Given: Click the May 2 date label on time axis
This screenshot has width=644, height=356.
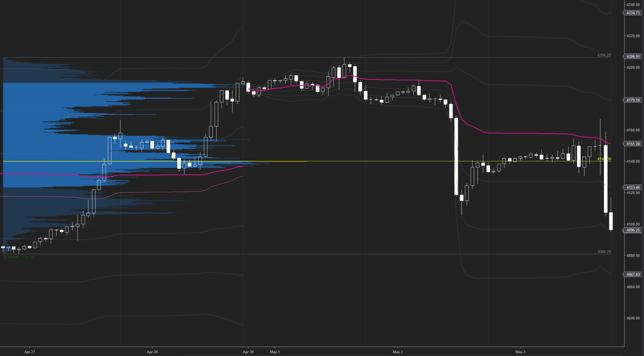Looking at the screenshot, I should [397, 352].
